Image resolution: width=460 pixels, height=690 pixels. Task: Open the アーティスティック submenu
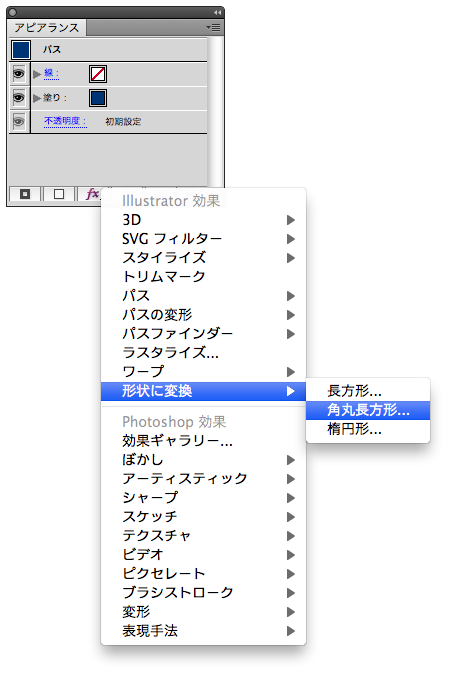pos(203,479)
